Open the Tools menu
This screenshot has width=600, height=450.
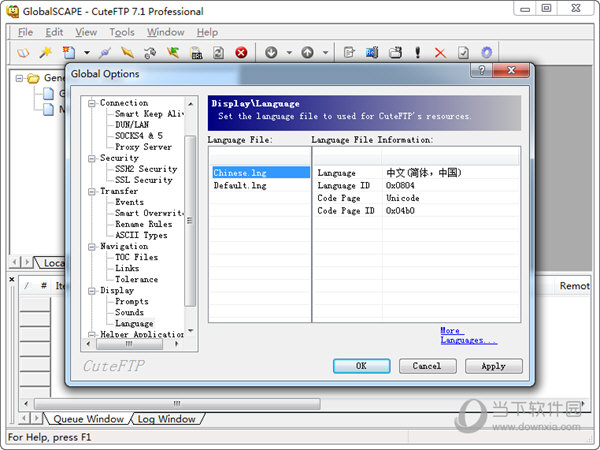click(122, 32)
